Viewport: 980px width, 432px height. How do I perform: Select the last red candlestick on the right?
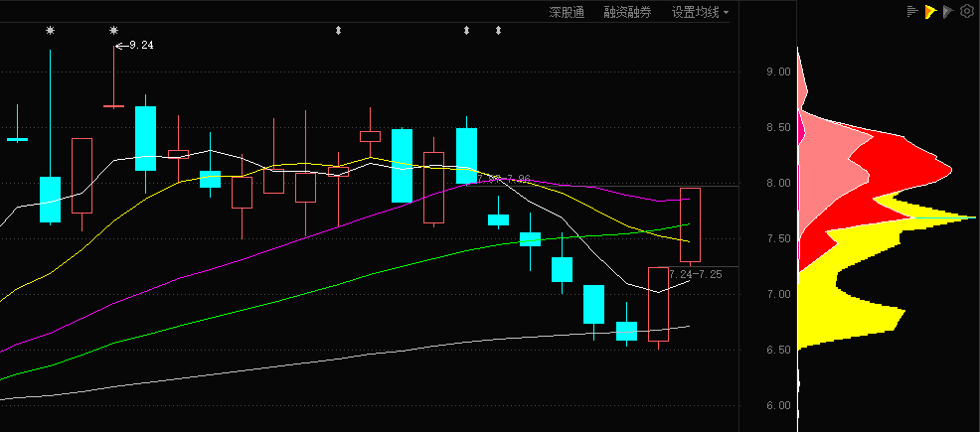[x=690, y=224]
